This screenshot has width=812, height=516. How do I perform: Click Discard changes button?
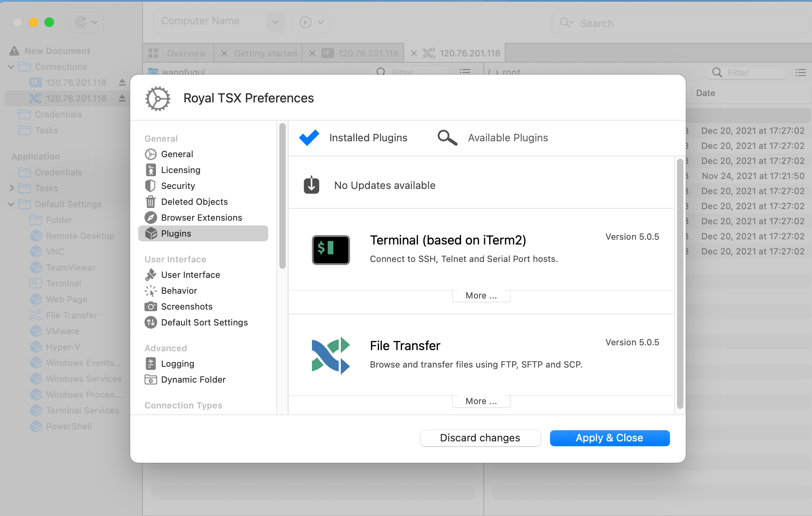[x=480, y=438]
